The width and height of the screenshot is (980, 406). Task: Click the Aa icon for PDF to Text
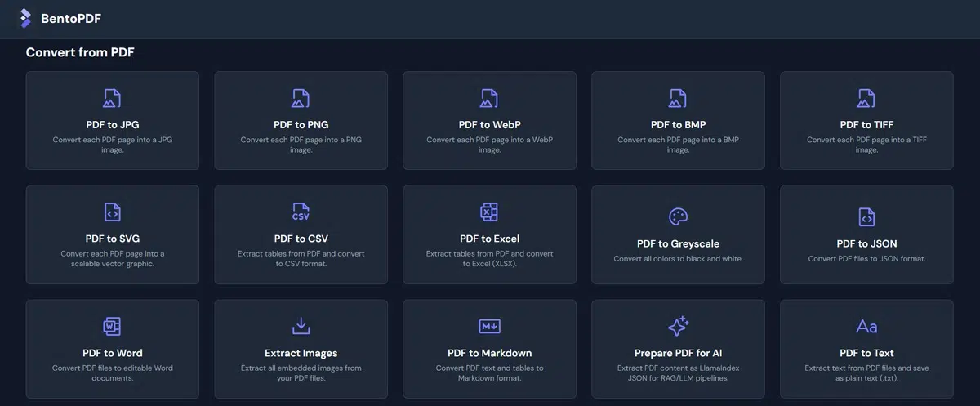point(866,327)
